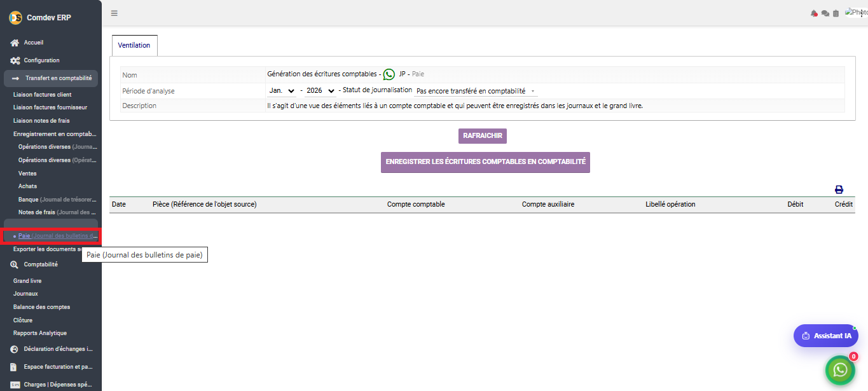Open the hamburger menu toggle
The width and height of the screenshot is (868, 391).
point(114,13)
